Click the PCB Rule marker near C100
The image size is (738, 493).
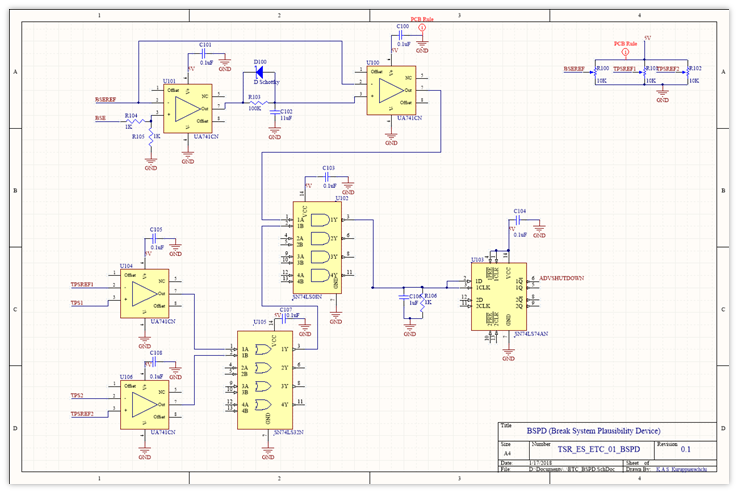click(x=422, y=28)
